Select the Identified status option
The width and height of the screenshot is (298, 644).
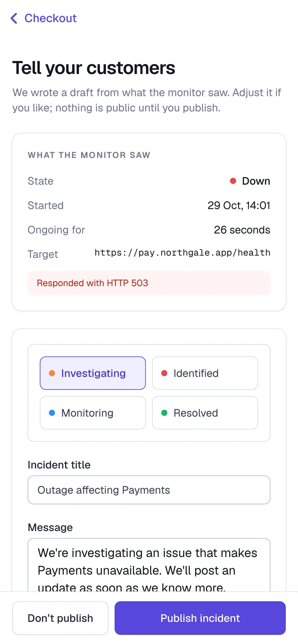205,373
